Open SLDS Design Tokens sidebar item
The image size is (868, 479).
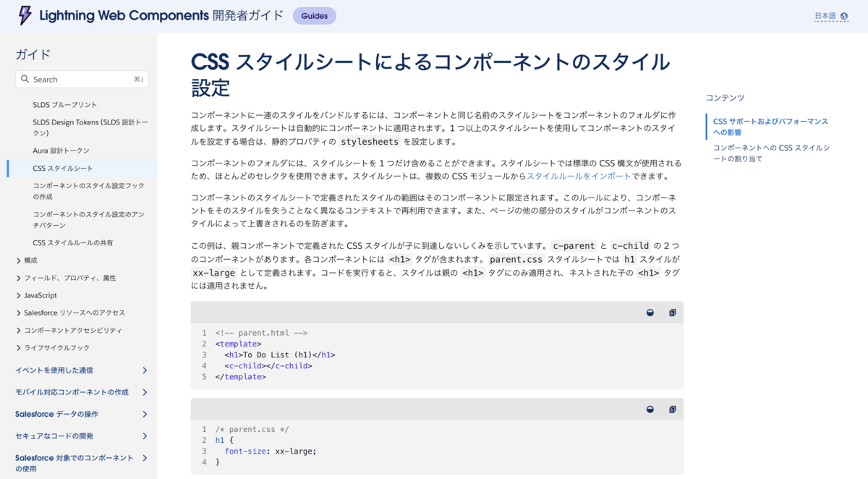(90, 128)
